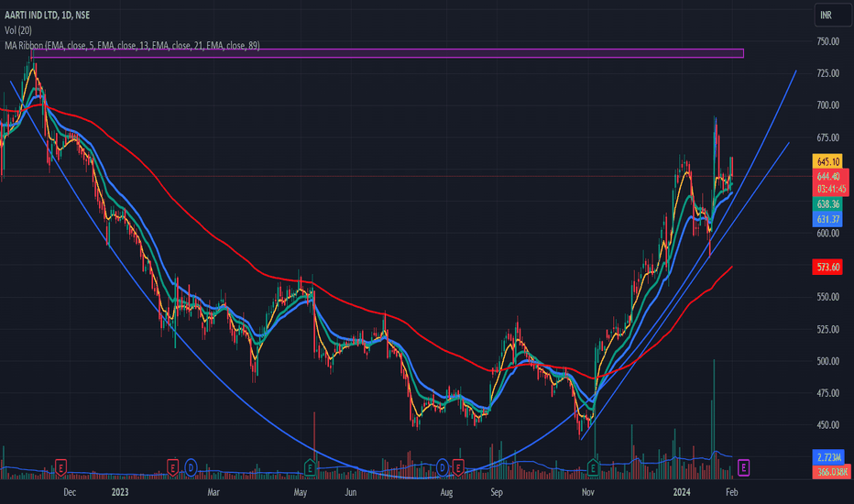Click the red earnings marker near Aug
Viewport: 854px width, 504px height.
(x=458, y=467)
